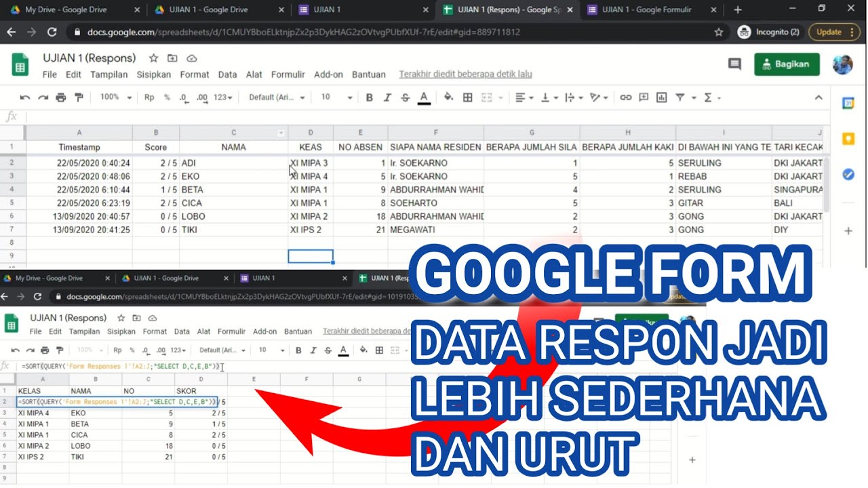Move upper UJIAN 1 (Respons) to folder
Screen dimensions: 868x488
(172, 58)
